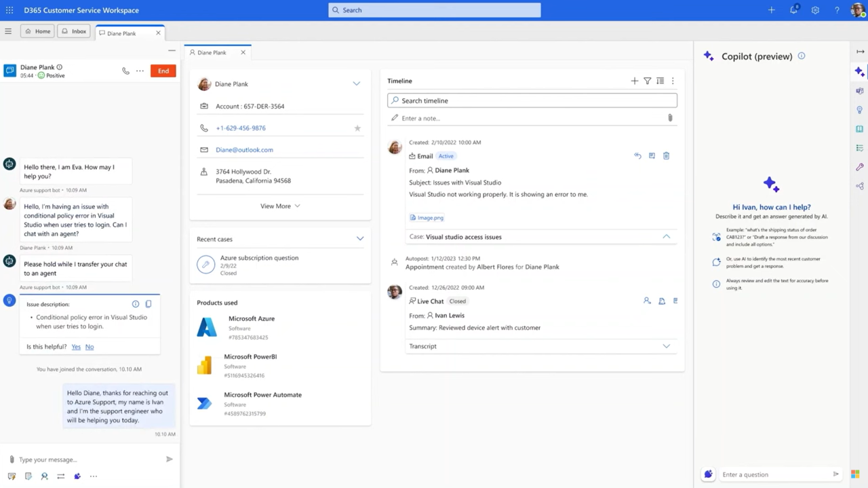Click Yes for Is this helpful
868x488 pixels.
[76, 347]
